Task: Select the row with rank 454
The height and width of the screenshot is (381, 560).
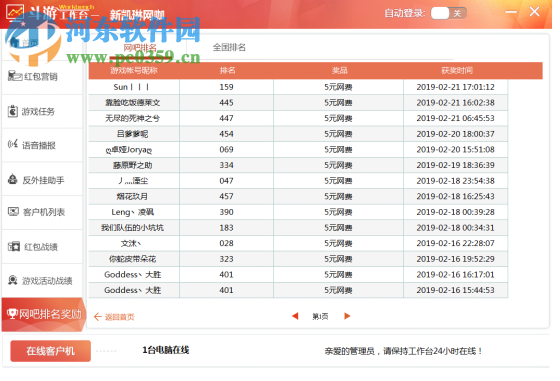Action: pos(298,134)
